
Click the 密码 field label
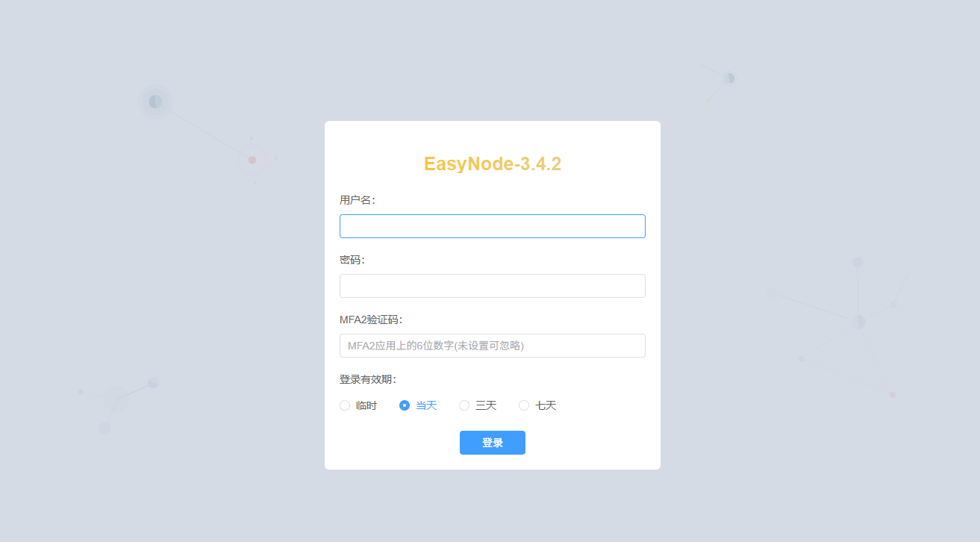point(353,260)
